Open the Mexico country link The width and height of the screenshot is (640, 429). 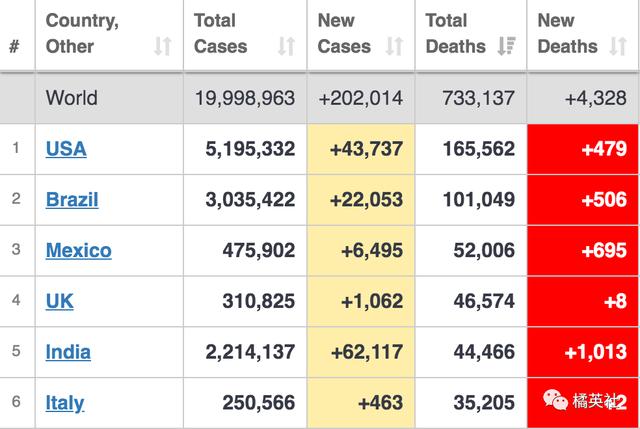point(78,250)
